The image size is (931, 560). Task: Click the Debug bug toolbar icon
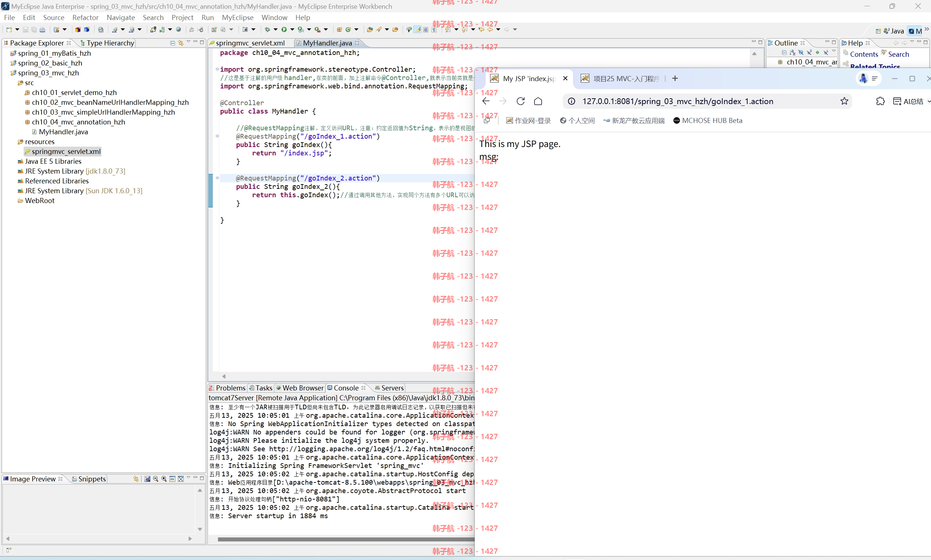tap(267, 29)
